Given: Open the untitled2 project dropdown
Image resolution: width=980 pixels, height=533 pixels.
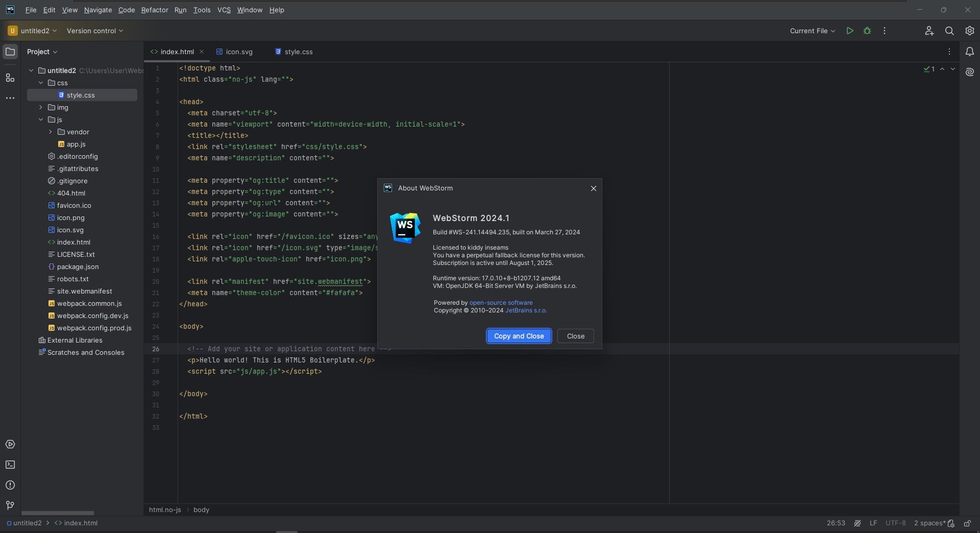Looking at the screenshot, I should click(x=33, y=31).
